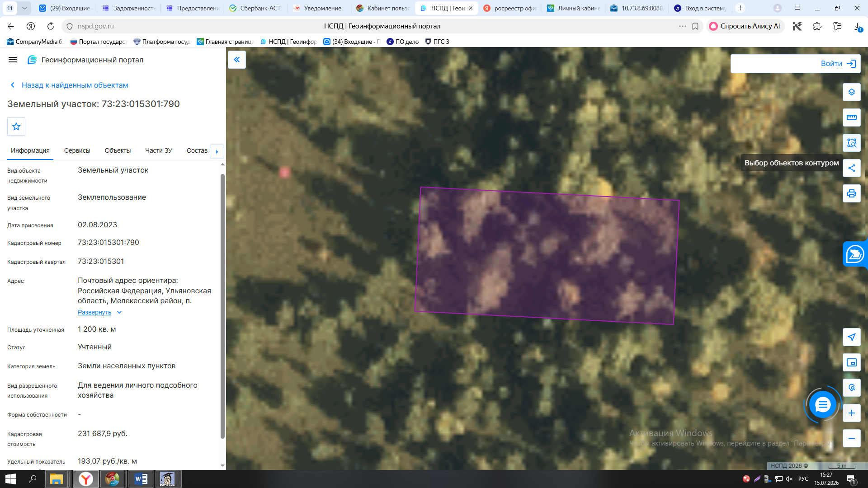Click the print map icon
The height and width of the screenshot is (488, 868).
(851, 193)
